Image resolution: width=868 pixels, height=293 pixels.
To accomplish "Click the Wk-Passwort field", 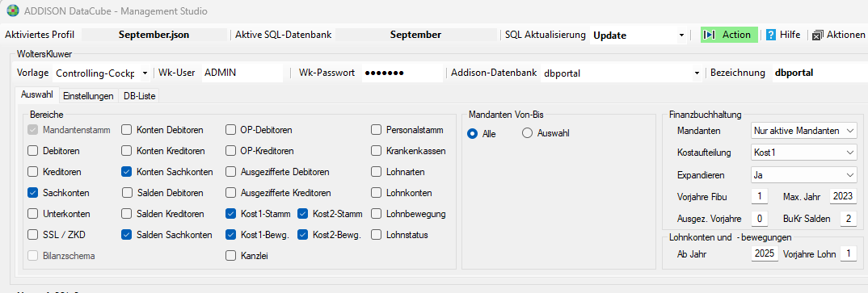I will pyautogui.click(x=403, y=73).
